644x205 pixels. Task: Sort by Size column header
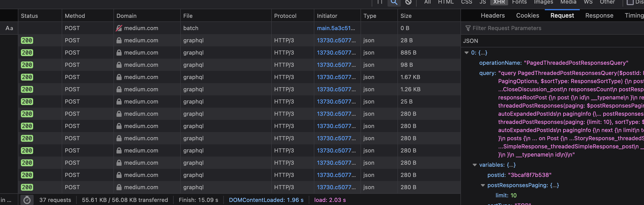[429, 16]
